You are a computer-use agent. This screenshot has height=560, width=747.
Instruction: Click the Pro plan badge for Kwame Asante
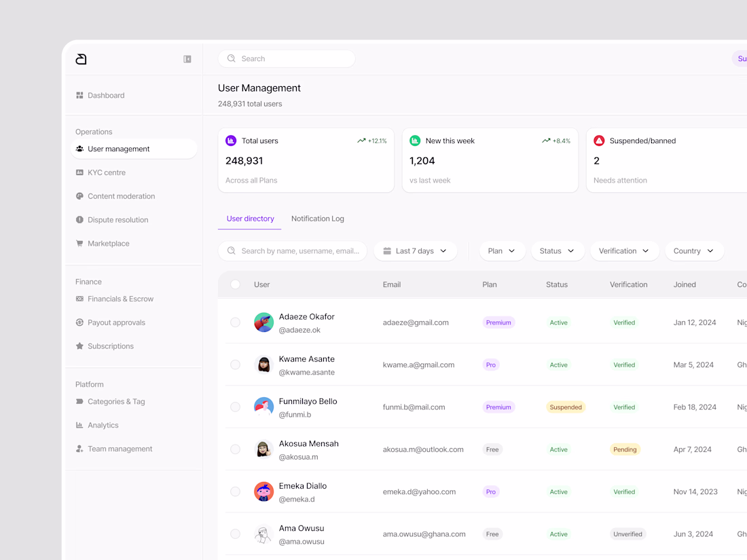point(491,365)
